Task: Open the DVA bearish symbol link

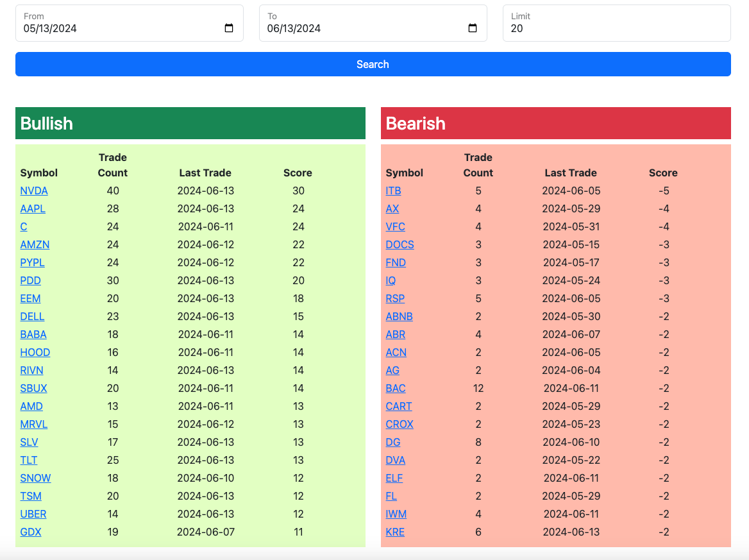Action: tap(396, 460)
